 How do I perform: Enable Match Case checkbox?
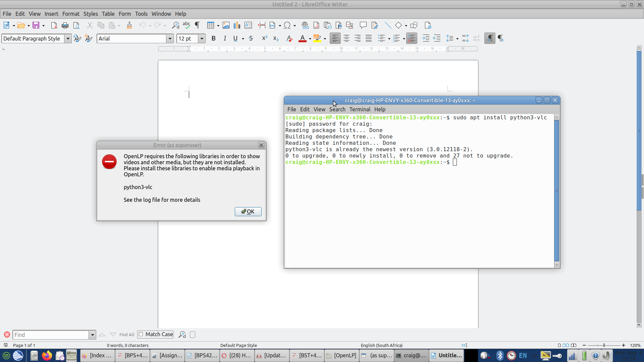[141, 334]
